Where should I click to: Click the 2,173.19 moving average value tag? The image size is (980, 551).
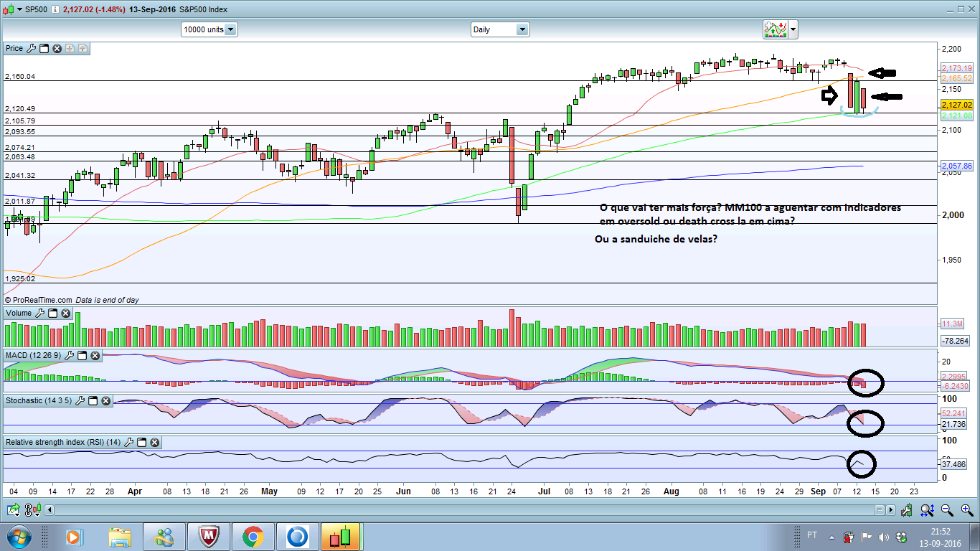point(957,68)
